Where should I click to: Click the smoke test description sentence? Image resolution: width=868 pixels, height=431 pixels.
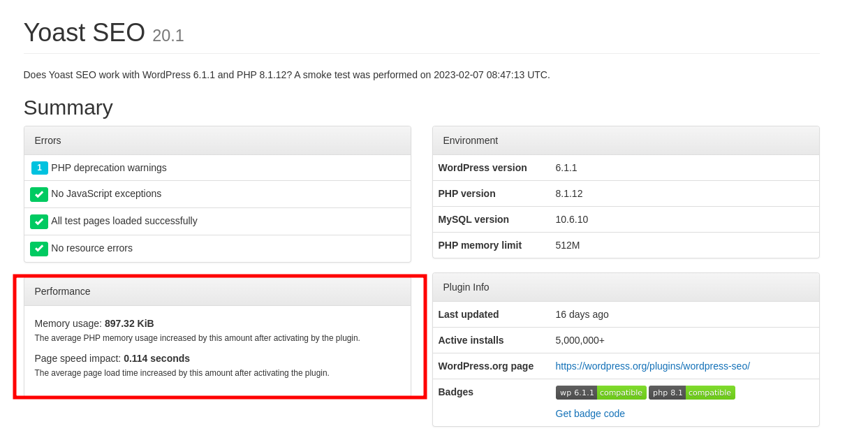[x=287, y=75]
